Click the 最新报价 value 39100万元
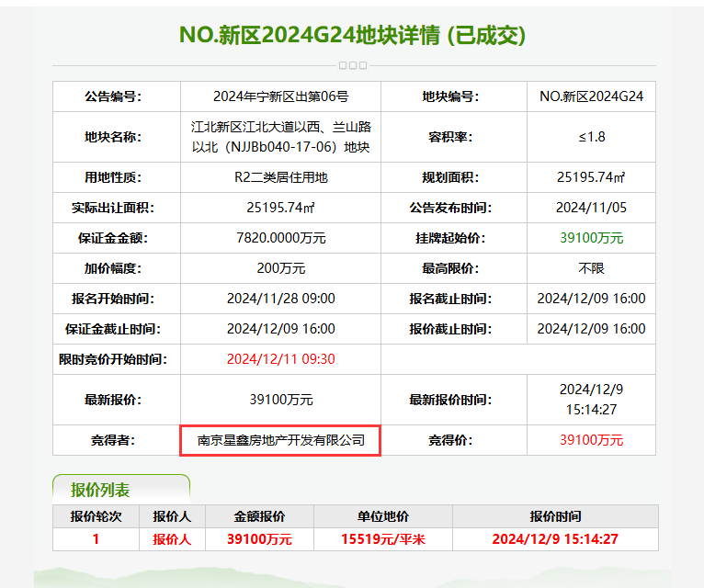The height and width of the screenshot is (588, 704). click(x=280, y=400)
